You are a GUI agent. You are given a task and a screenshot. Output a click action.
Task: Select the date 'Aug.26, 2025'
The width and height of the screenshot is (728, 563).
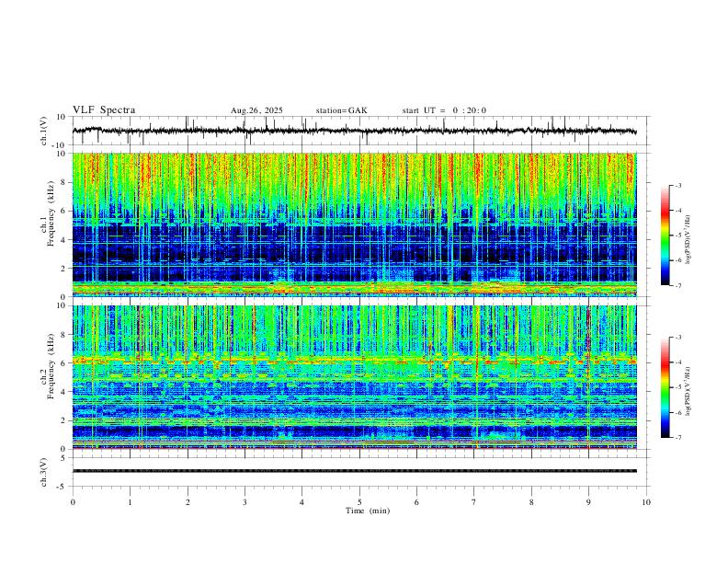(x=256, y=110)
